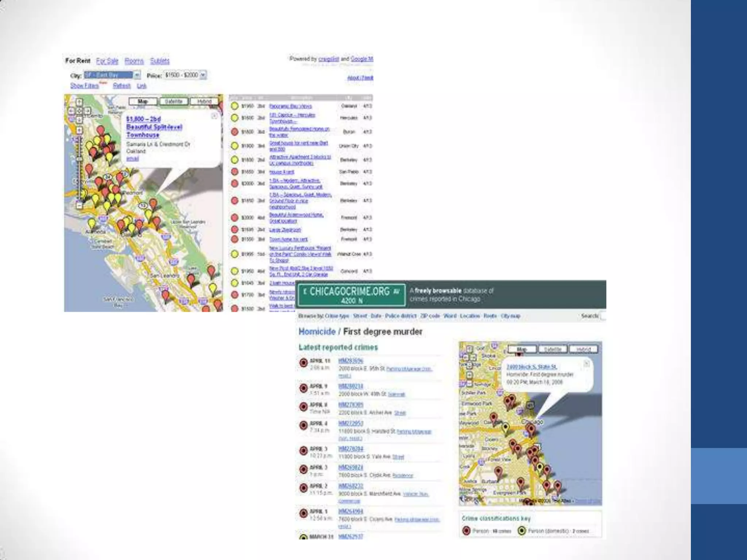The height and width of the screenshot is (560, 747).
Task: Switch rental map to Satellite view
Action: tap(174, 101)
